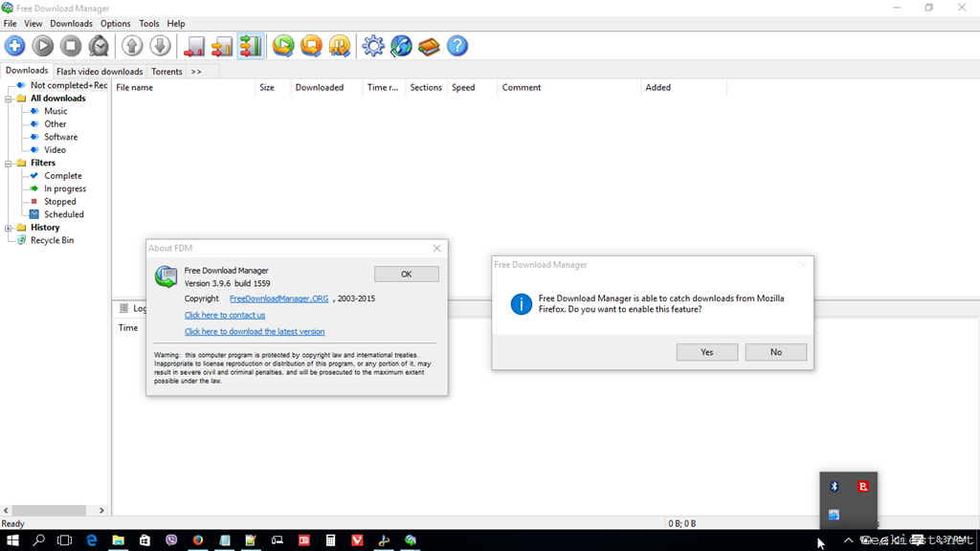The width and height of the screenshot is (980, 551).
Task: Collapse the All downloads tree node
Action: coord(9,99)
